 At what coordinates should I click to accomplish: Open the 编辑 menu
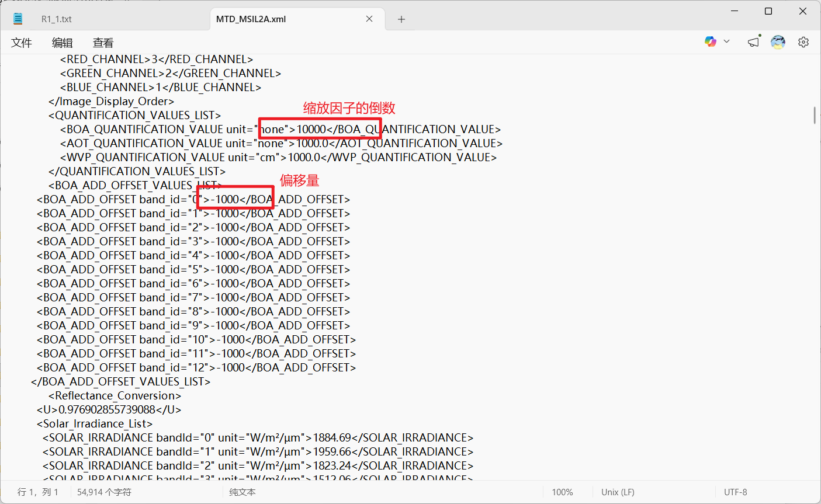point(63,43)
